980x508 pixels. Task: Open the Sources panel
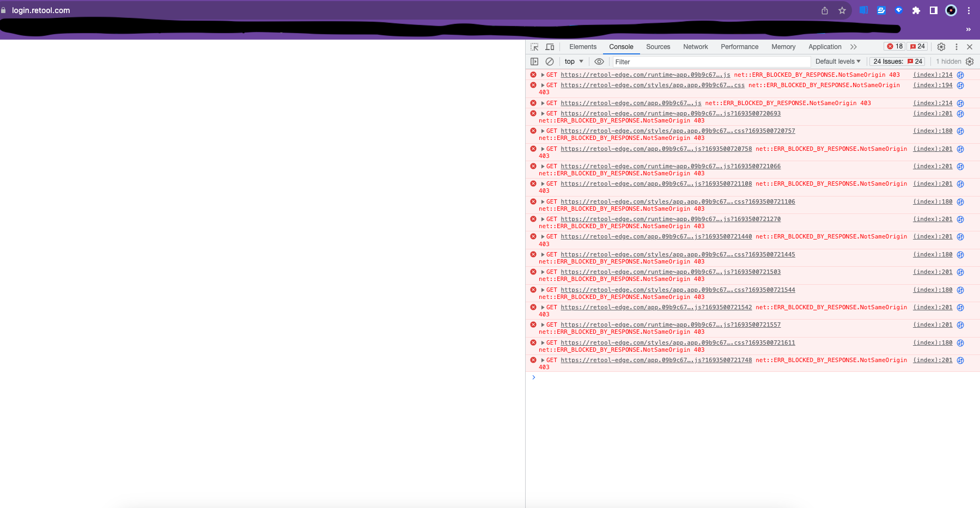point(658,47)
